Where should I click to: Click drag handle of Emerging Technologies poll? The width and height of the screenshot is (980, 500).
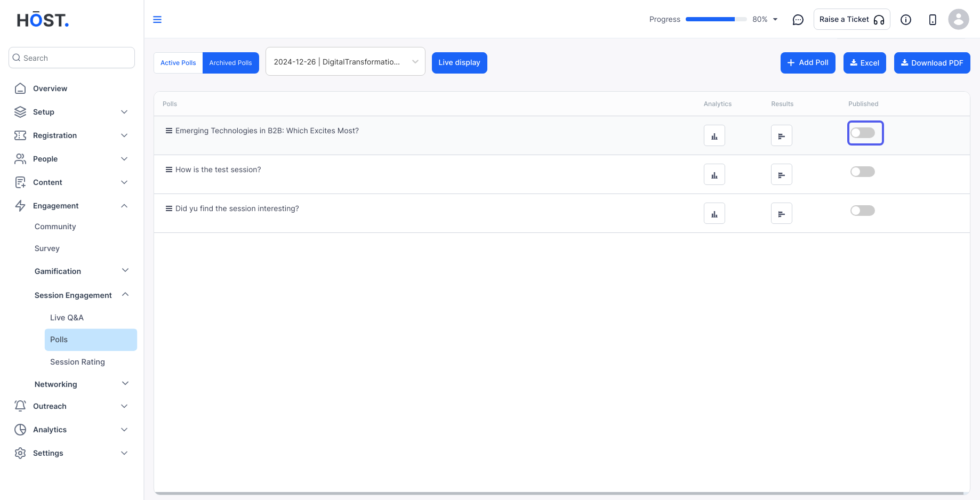pos(169,131)
